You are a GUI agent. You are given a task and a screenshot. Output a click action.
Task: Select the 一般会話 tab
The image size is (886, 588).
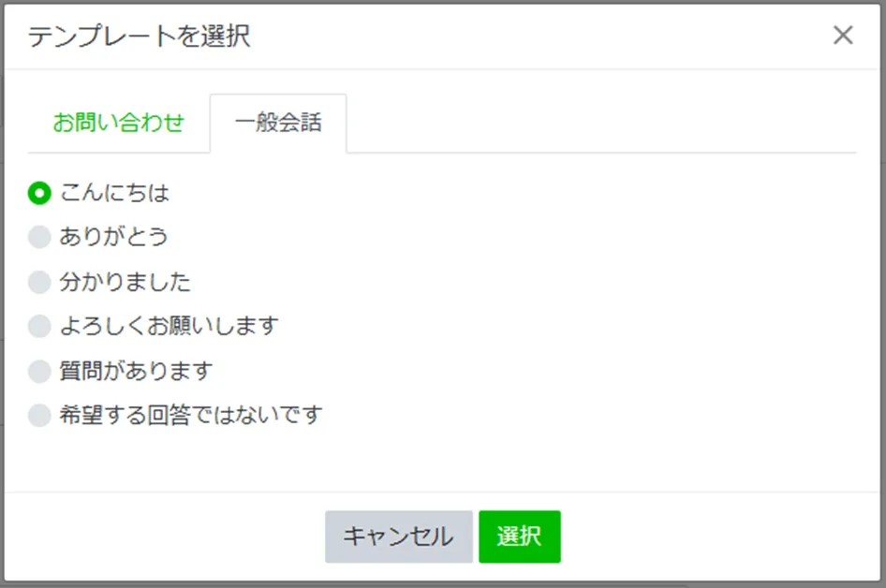pos(278,123)
